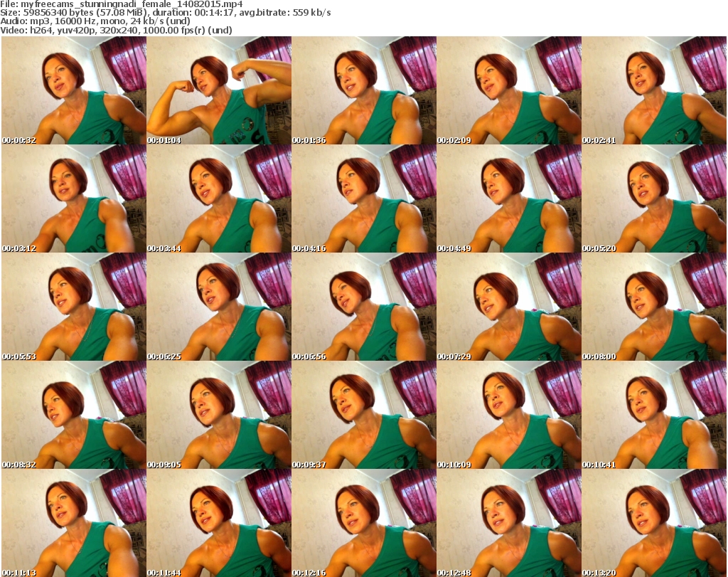728x577 pixels.
Task: Click the 00:08:32 video frame
Action: [74, 415]
